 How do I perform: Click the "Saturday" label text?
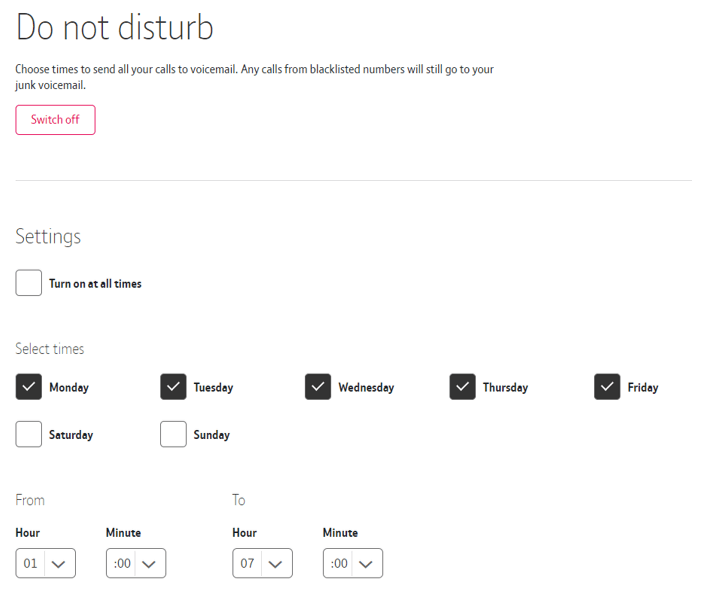pyautogui.click(x=71, y=435)
